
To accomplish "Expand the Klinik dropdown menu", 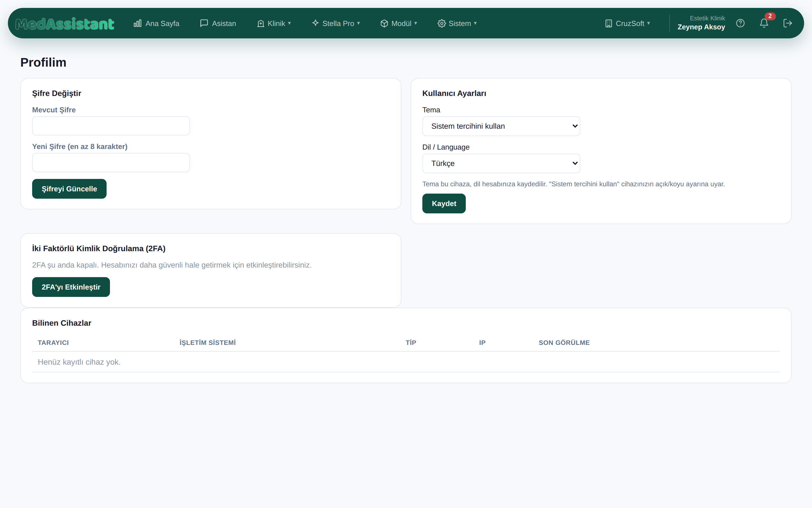I will click(274, 23).
